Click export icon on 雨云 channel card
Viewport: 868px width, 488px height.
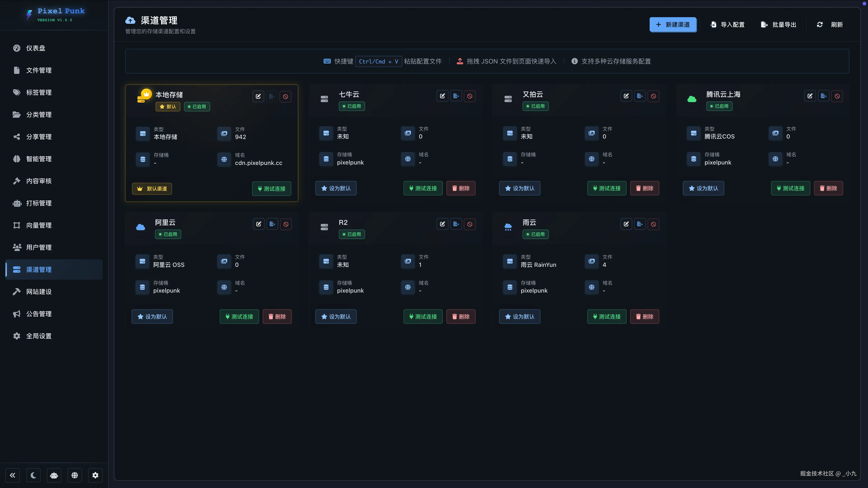pos(639,224)
